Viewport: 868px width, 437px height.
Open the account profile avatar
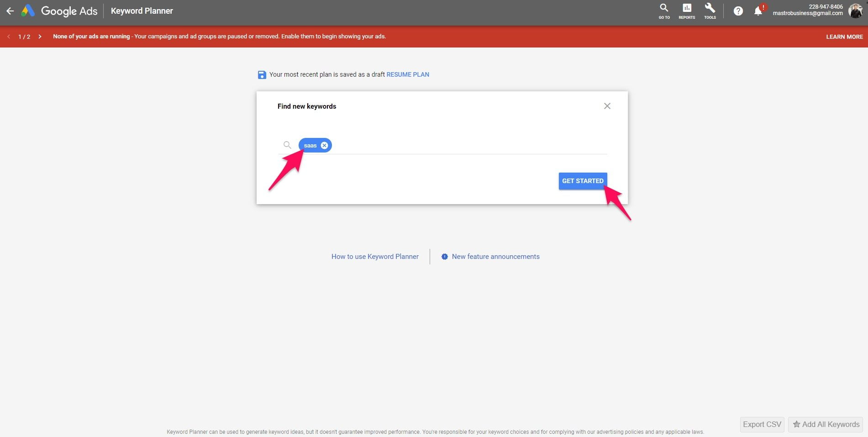tap(855, 11)
